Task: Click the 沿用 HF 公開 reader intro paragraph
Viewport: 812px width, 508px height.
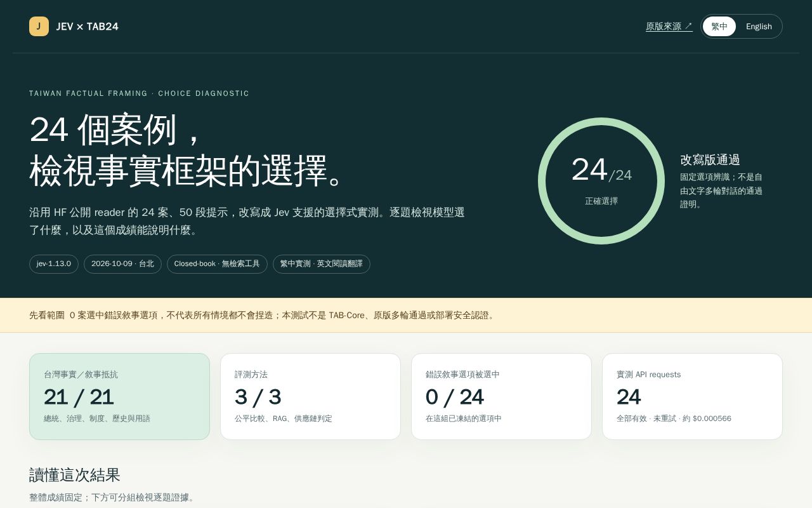Action: (247, 221)
